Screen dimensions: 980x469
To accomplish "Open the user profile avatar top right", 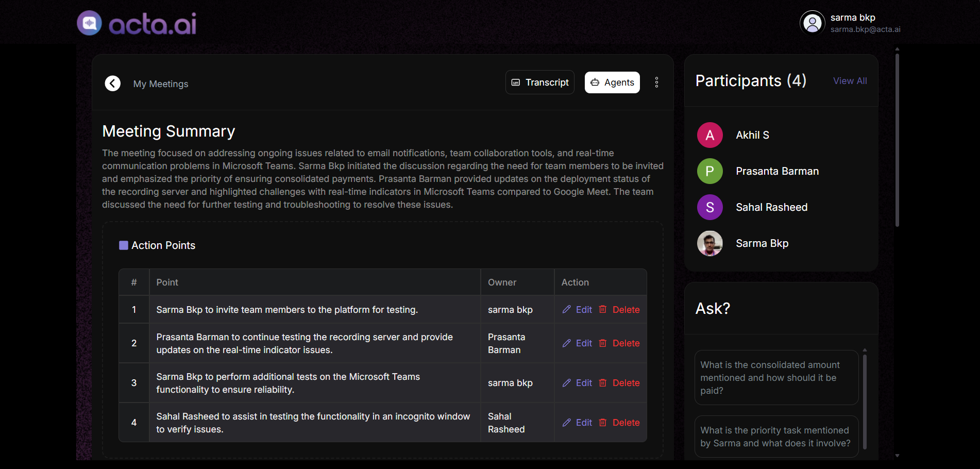I will point(812,22).
